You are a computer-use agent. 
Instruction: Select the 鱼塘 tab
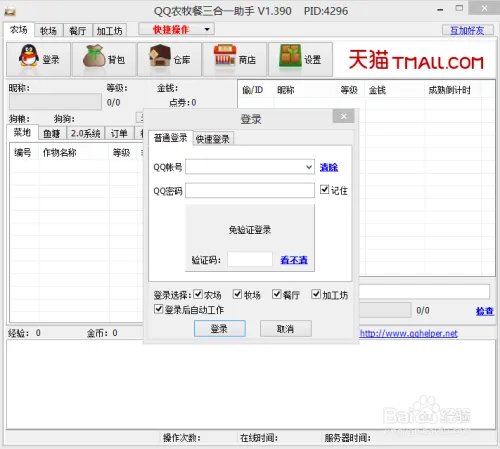(x=52, y=133)
